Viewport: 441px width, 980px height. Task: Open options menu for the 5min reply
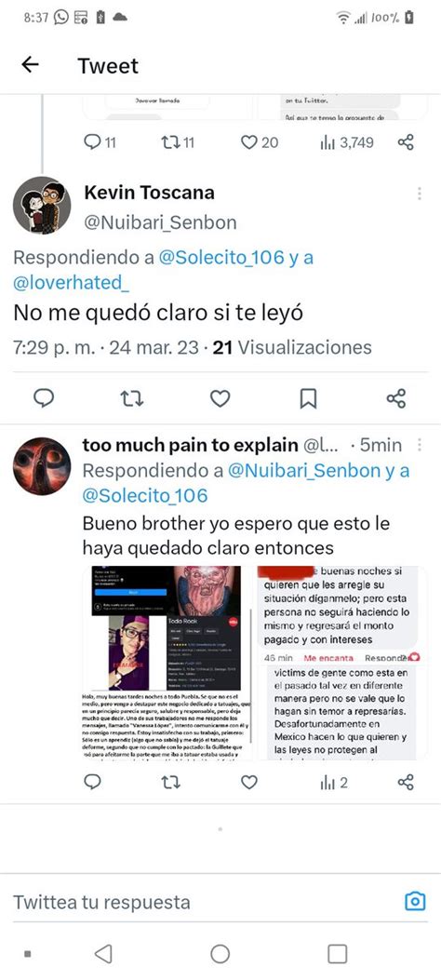pyautogui.click(x=420, y=445)
